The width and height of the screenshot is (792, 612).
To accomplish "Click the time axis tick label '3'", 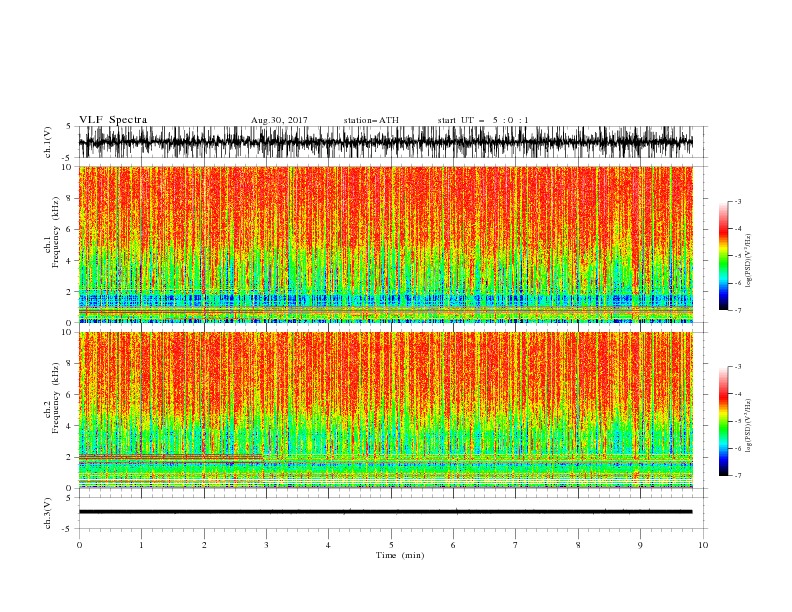I will pyautogui.click(x=266, y=545).
